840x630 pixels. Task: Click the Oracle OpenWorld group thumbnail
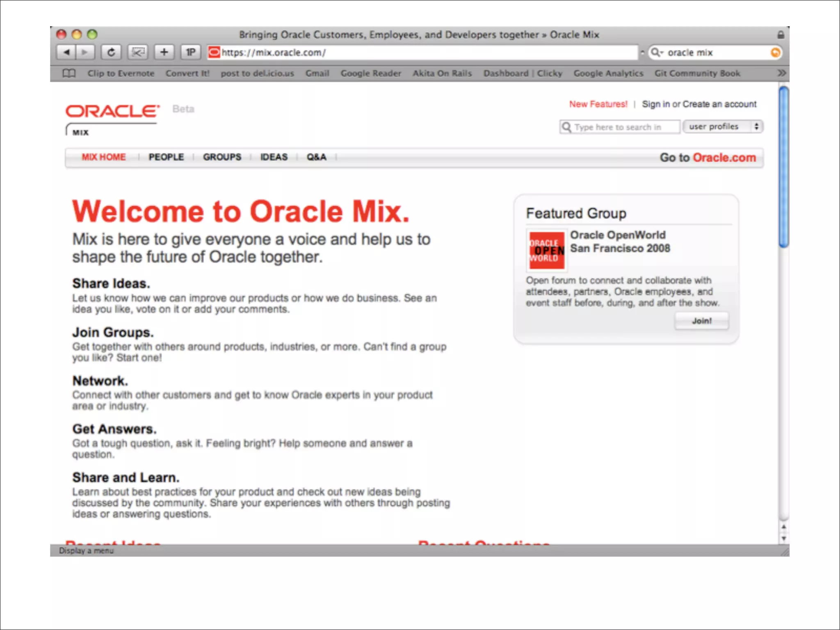point(547,250)
